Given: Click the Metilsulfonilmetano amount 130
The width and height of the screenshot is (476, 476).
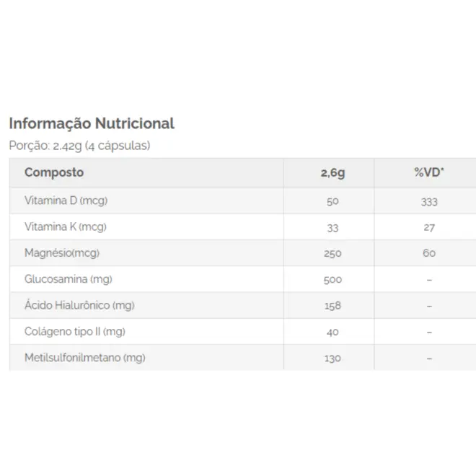Looking at the screenshot, I should pyautogui.click(x=332, y=358).
